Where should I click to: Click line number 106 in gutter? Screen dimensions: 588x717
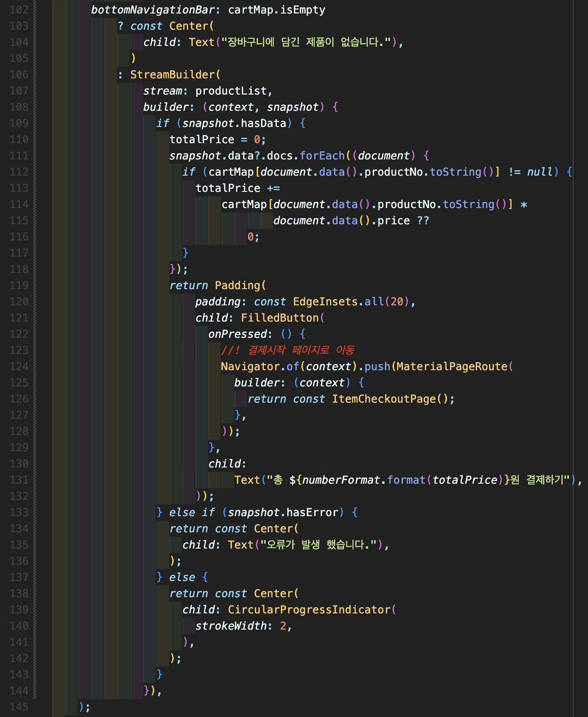click(19, 75)
